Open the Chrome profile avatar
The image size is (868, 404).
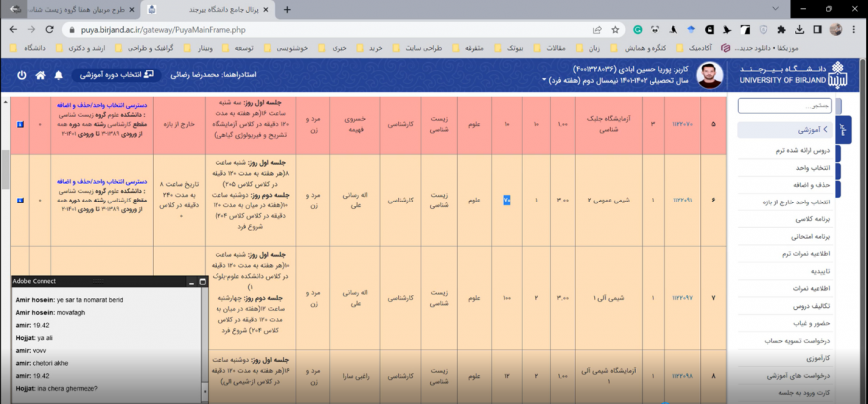point(836,30)
